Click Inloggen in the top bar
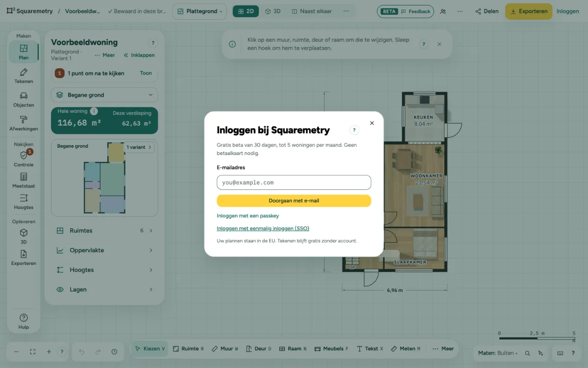This screenshot has height=368, width=588. pyautogui.click(x=567, y=11)
